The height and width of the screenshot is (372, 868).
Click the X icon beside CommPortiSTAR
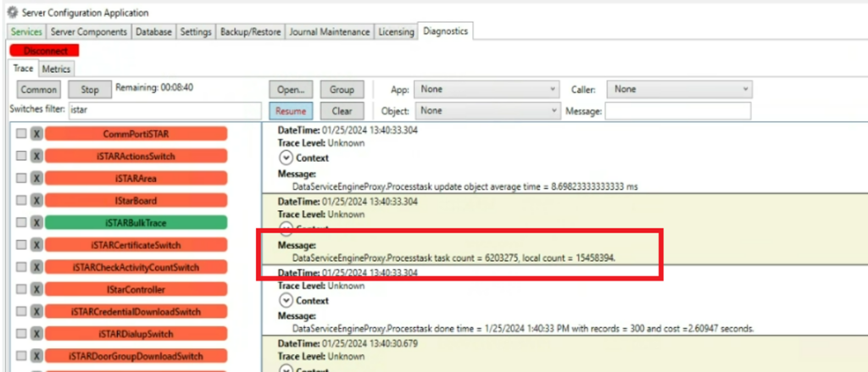coord(36,134)
